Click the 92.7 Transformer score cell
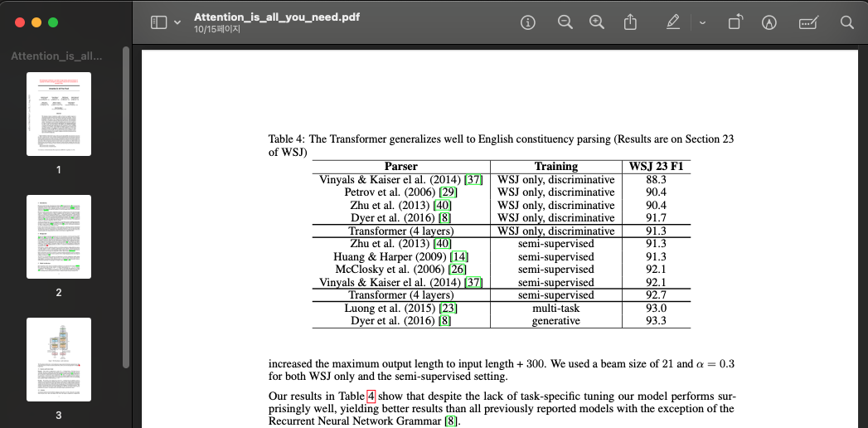 (x=657, y=295)
